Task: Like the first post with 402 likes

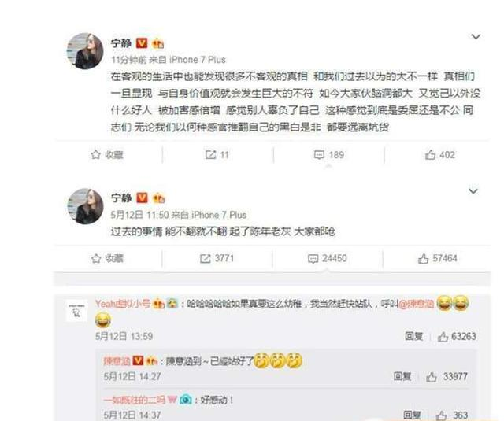Action: (x=430, y=155)
